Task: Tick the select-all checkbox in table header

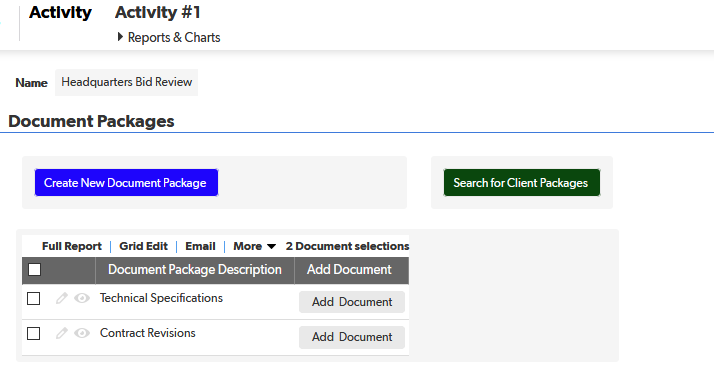Action: pyautogui.click(x=35, y=270)
